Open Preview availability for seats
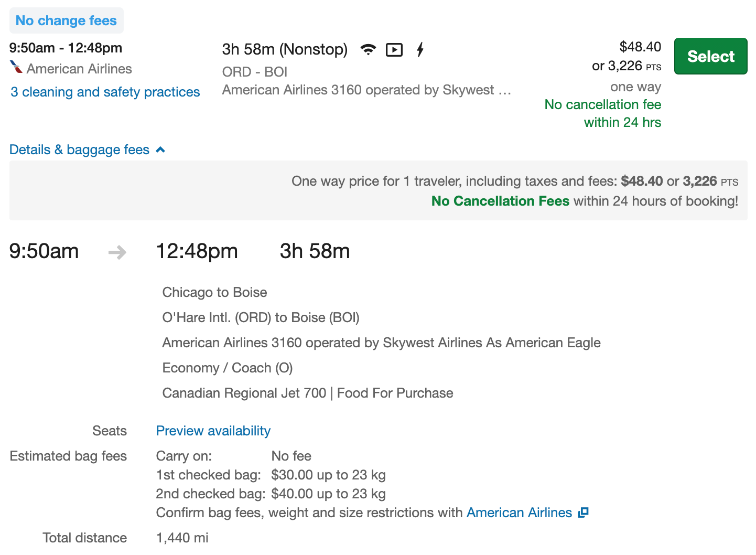 [x=213, y=431]
